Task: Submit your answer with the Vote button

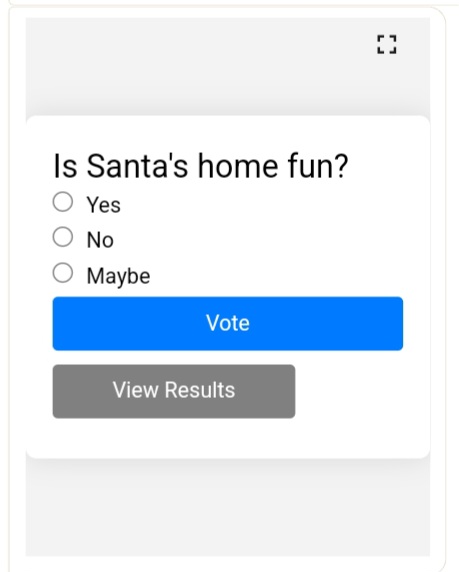Action: click(228, 324)
